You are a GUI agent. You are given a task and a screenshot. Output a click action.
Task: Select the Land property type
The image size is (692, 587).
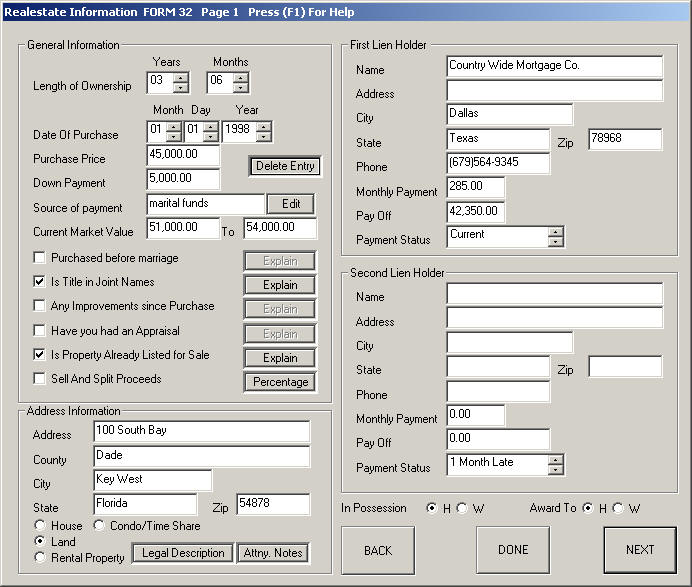(x=40, y=541)
